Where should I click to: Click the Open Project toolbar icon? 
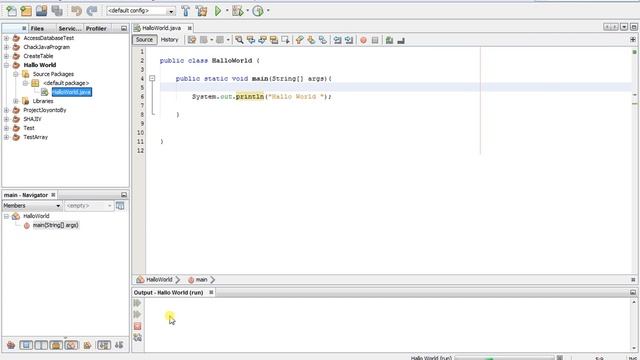tap(41, 11)
